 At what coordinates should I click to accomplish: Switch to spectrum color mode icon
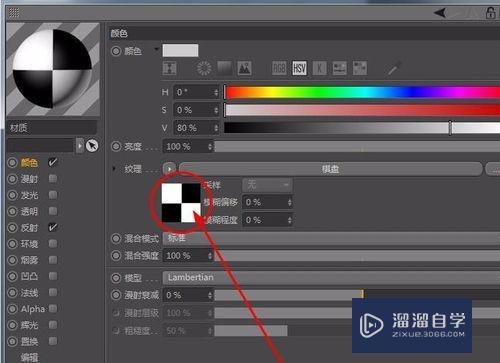pos(224,68)
